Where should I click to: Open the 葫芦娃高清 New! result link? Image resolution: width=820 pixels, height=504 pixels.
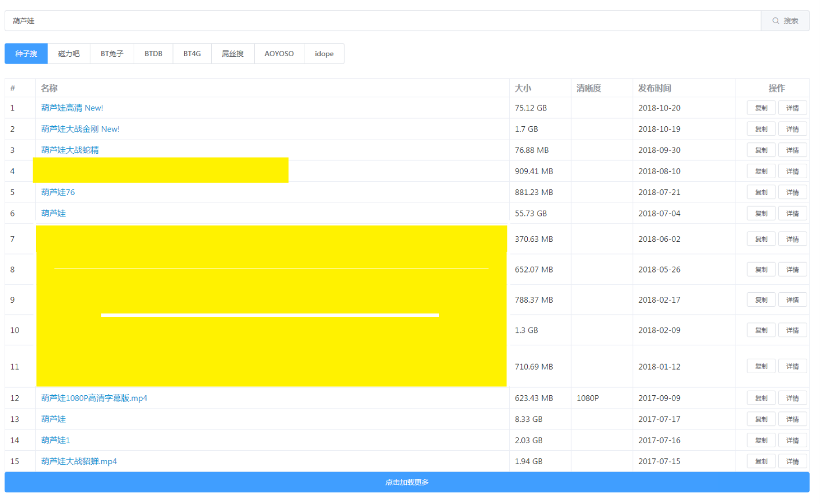(x=72, y=108)
